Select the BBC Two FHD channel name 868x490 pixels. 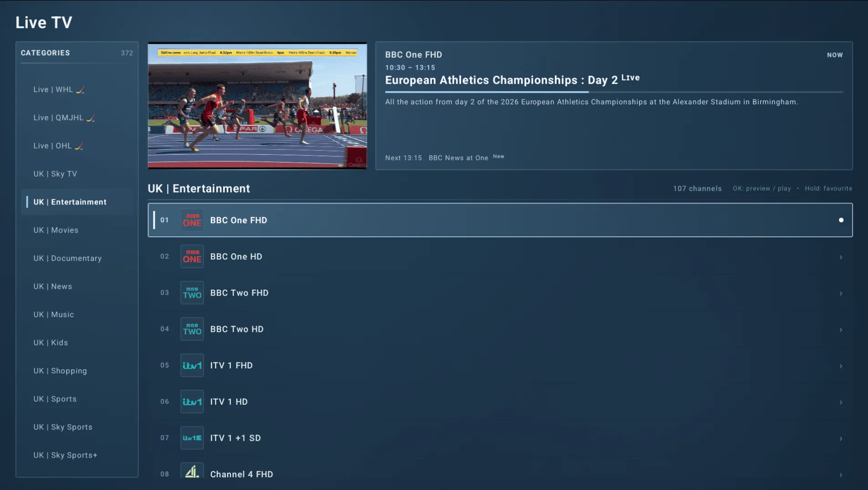pyautogui.click(x=239, y=293)
